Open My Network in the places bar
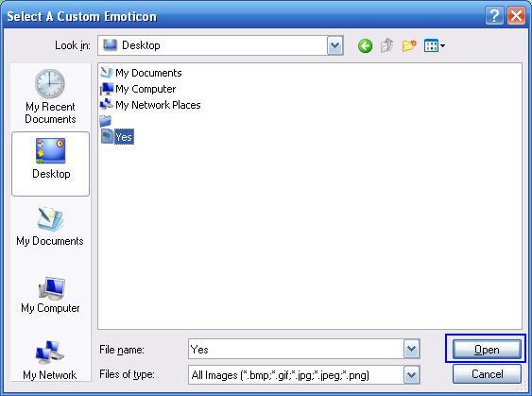 pos(50,360)
